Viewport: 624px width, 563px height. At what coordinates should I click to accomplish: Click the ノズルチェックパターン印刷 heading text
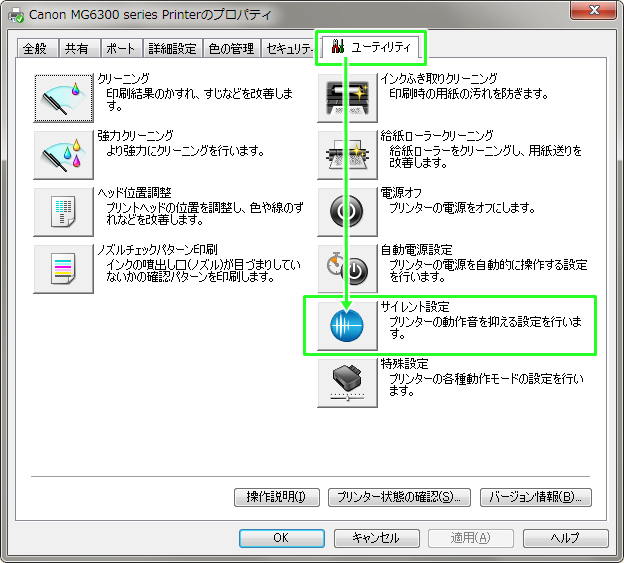pos(158,250)
